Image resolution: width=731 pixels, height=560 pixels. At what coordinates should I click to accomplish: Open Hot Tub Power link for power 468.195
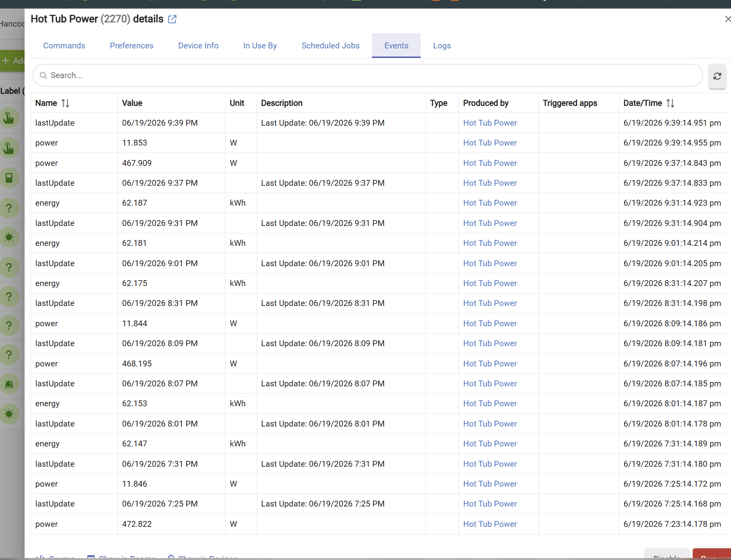pyautogui.click(x=490, y=364)
